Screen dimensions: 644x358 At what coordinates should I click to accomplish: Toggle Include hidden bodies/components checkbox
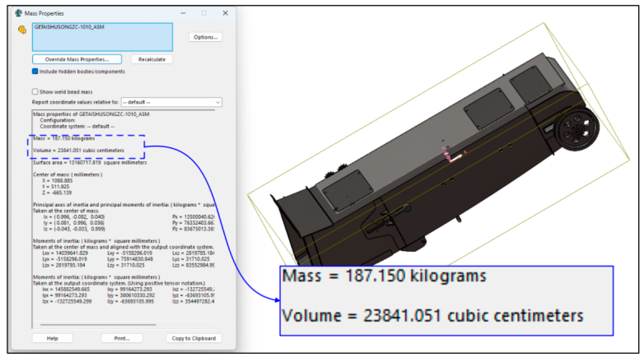[x=35, y=71]
